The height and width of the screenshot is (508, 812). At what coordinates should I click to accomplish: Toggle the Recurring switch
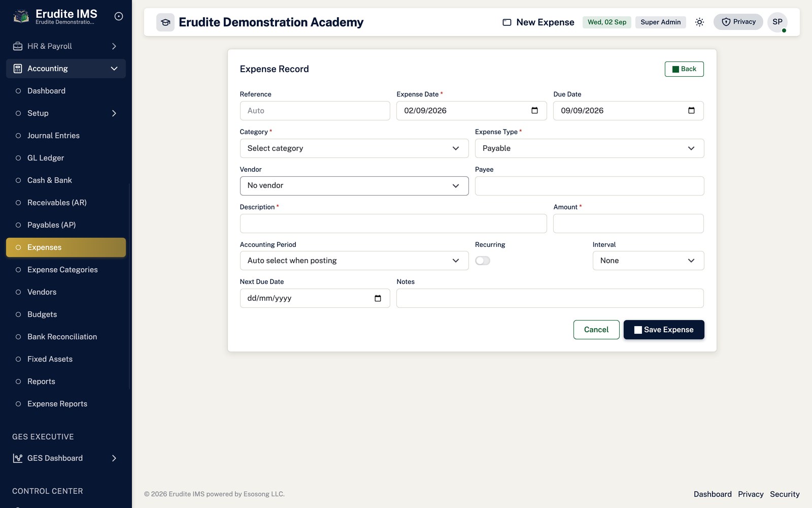tap(483, 261)
